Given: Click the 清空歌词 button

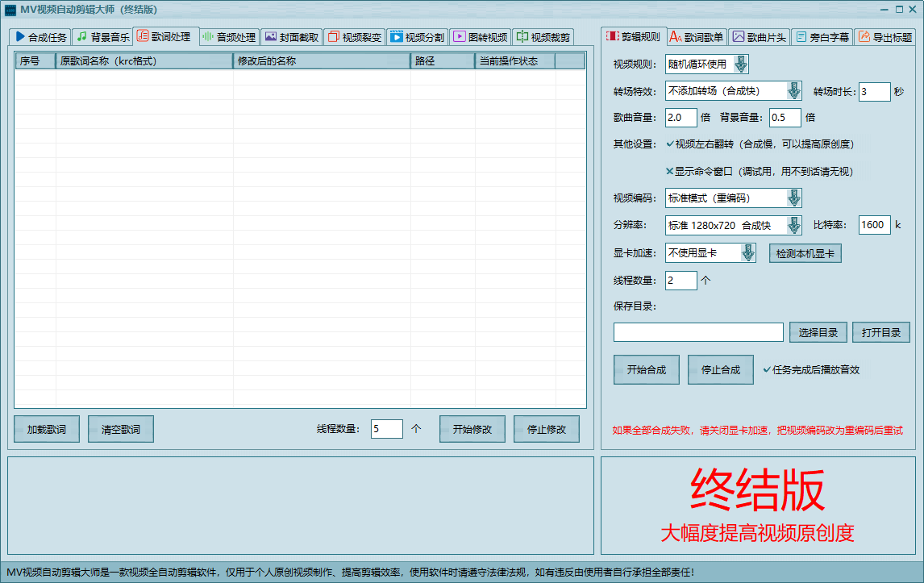Looking at the screenshot, I should (x=121, y=429).
